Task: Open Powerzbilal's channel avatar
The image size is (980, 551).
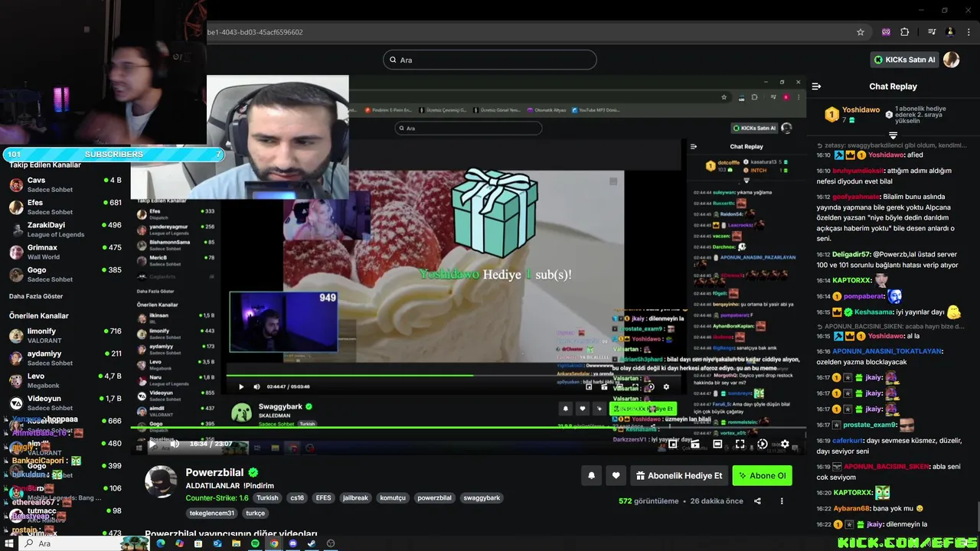Action: (x=161, y=481)
